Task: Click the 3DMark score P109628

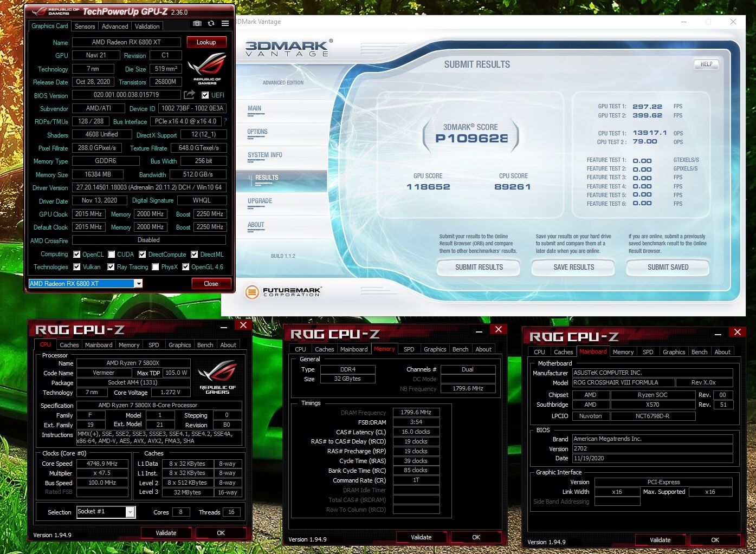Action: [471, 138]
